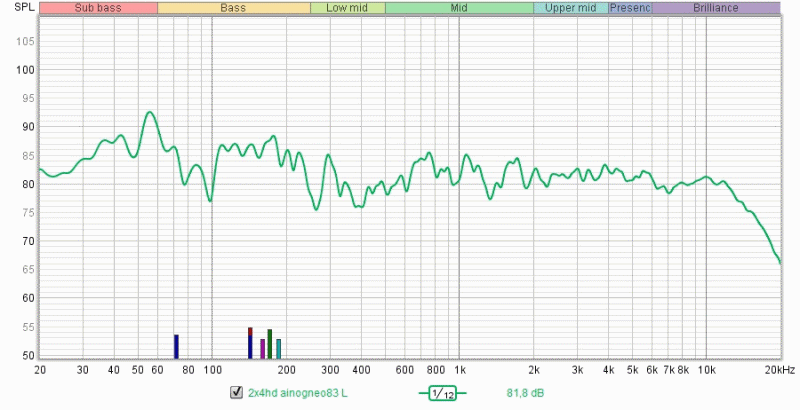Select the Low mid frequency band
Image resolution: width=800 pixels, height=410 pixels.
pyautogui.click(x=347, y=8)
